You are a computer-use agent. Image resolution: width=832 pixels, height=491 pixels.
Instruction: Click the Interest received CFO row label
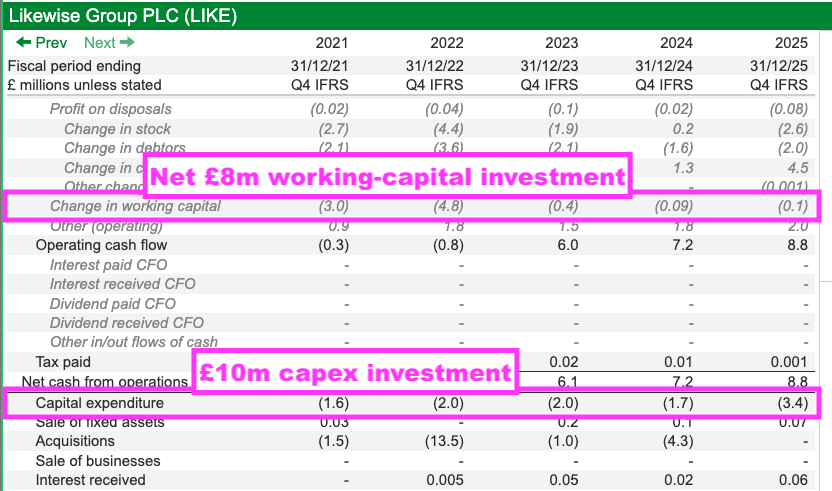coord(123,284)
